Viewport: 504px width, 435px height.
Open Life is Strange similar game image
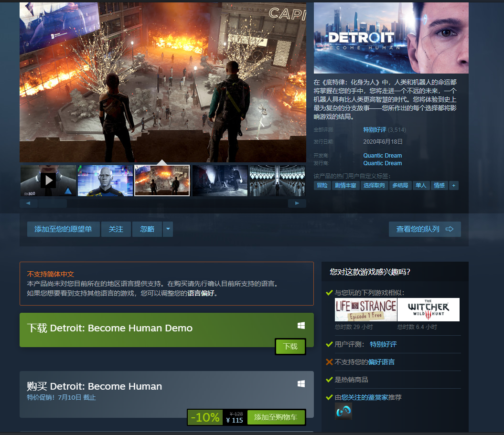(366, 310)
